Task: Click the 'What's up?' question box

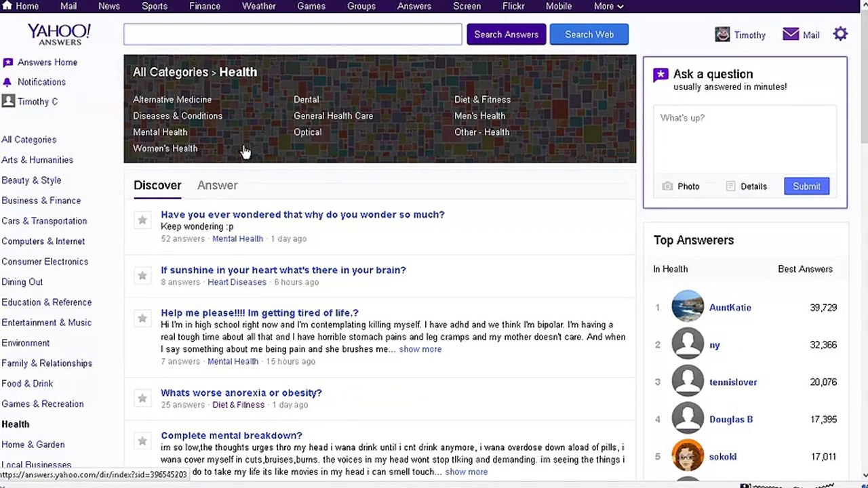Action: pos(745,140)
